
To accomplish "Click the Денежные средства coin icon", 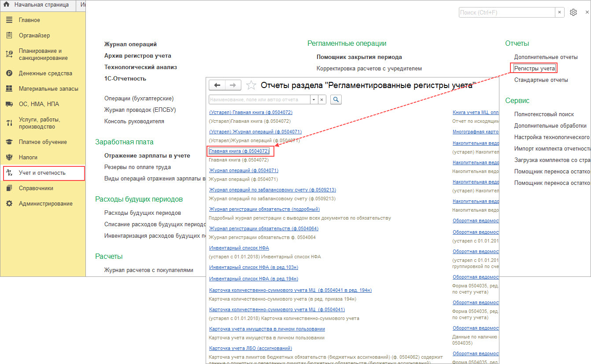I will 9,74.
